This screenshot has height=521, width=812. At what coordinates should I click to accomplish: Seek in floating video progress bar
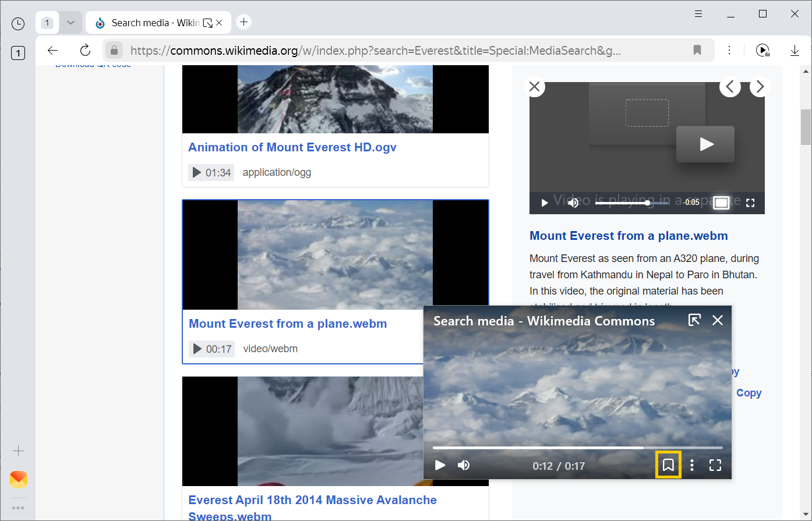[x=577, y=448]
